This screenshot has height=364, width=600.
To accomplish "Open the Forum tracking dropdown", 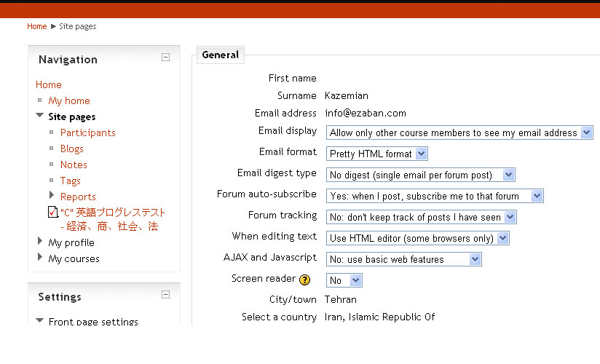I will tap(422, 217).
